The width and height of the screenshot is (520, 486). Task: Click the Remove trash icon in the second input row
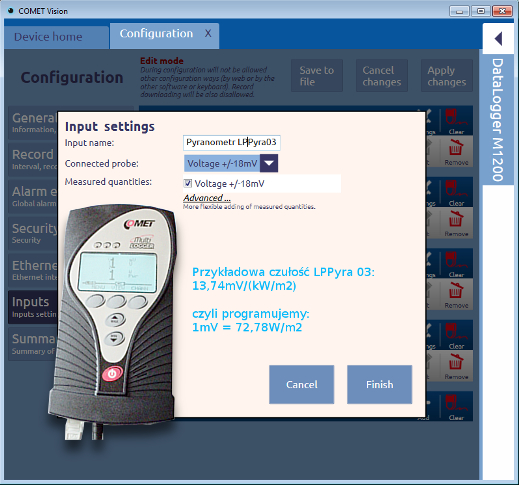[456, 223]
